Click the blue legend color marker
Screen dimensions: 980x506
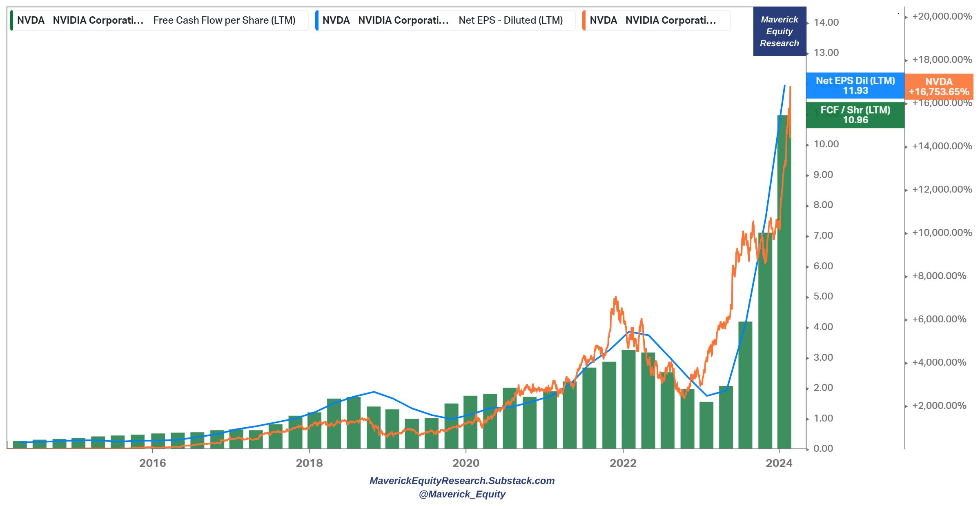[x=317, y=20]
